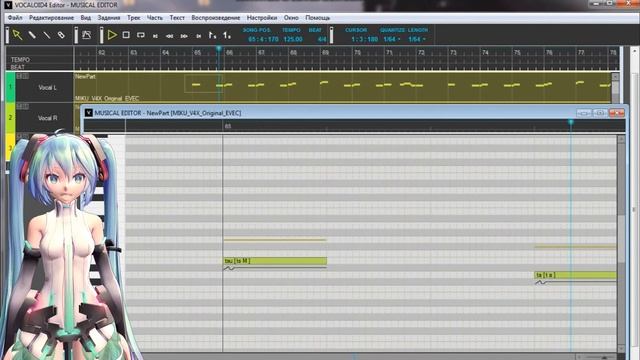Viewport: 640px width, 360px height.
Task: Select the NewPart label in track 1
Action: click(85, 76)
